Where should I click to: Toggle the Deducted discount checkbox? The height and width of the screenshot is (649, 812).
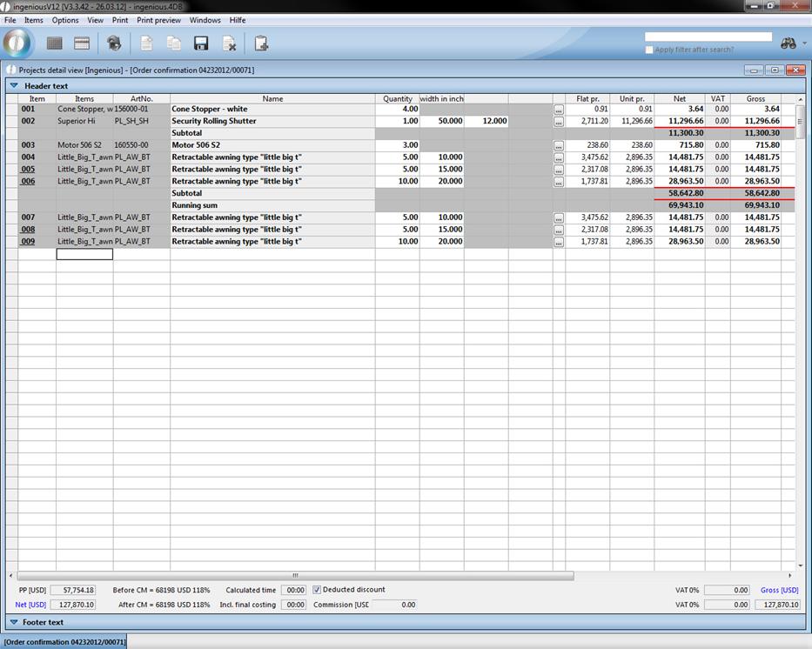point(317,590)
